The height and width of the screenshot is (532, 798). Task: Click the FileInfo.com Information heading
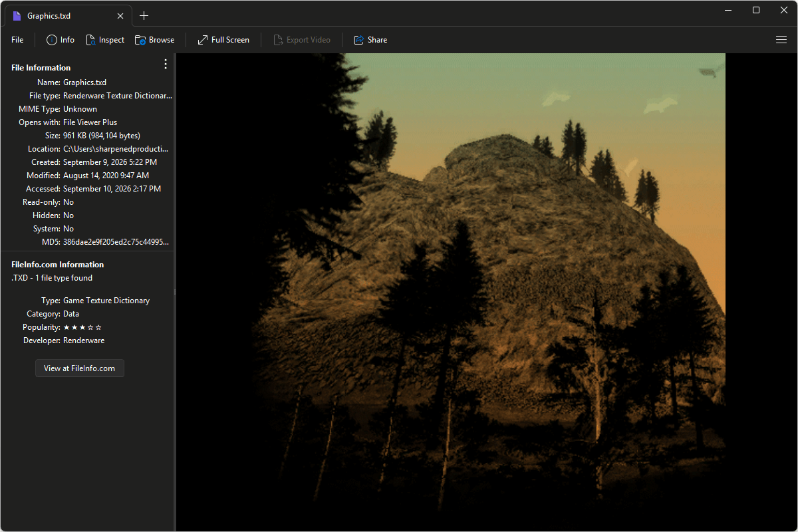(58, 265)
